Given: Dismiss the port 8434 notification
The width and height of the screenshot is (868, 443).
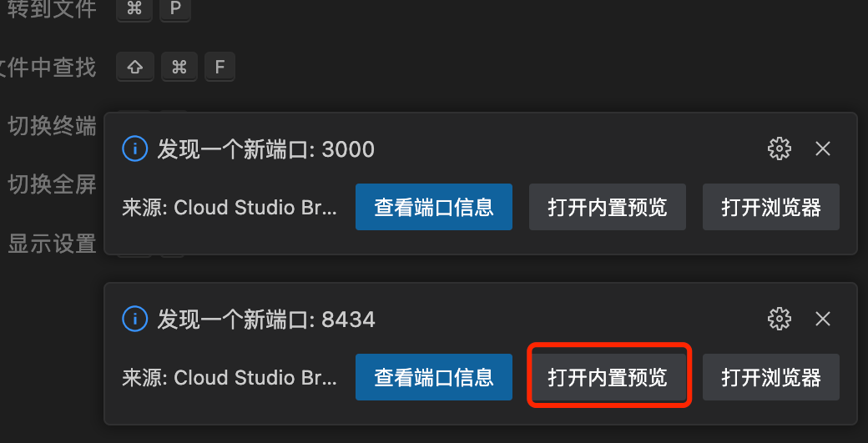Looking at the screenshot, I should 823,320.
